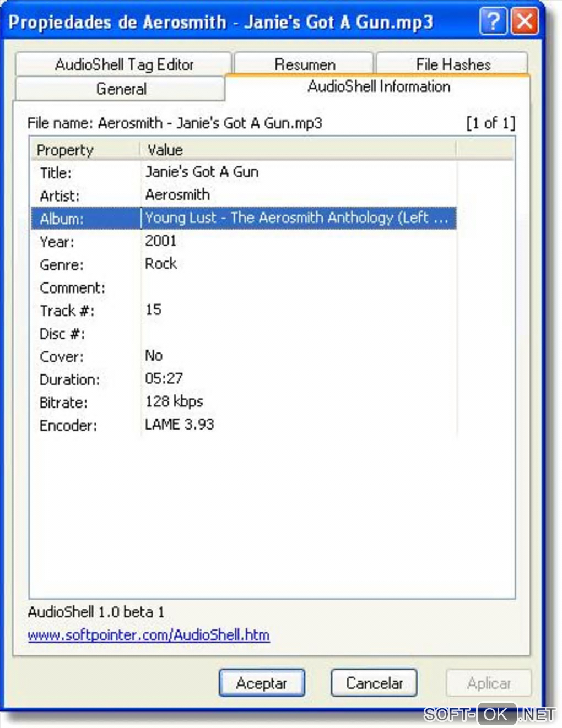Switch to the General tab
562x728 pixels.
pyautogui.click(x=121, y=89)
